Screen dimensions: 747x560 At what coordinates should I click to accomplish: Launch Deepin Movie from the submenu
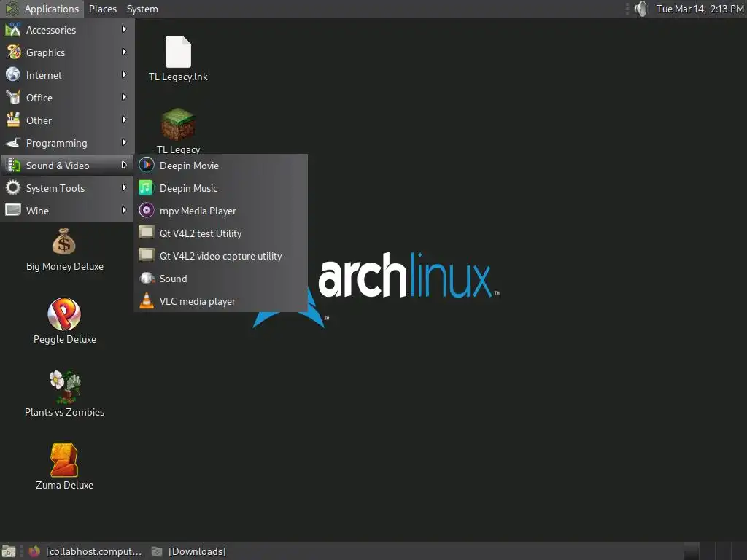tap(221, 166)
